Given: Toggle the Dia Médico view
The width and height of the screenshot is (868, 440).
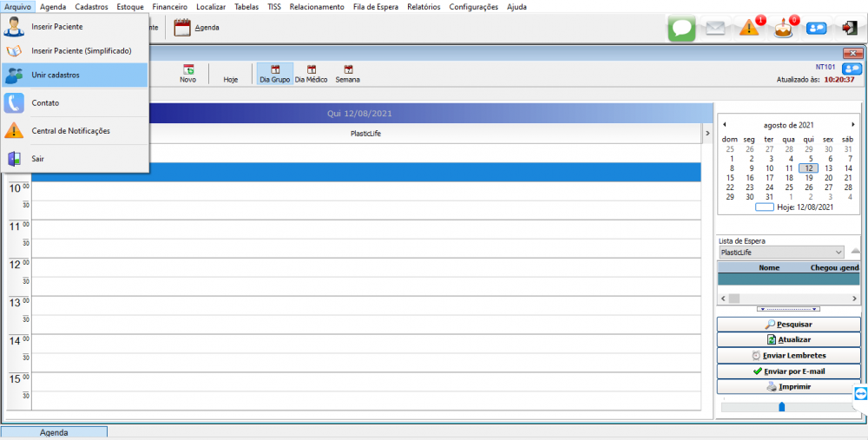Looking at the screenshot, I should point(312,74).
